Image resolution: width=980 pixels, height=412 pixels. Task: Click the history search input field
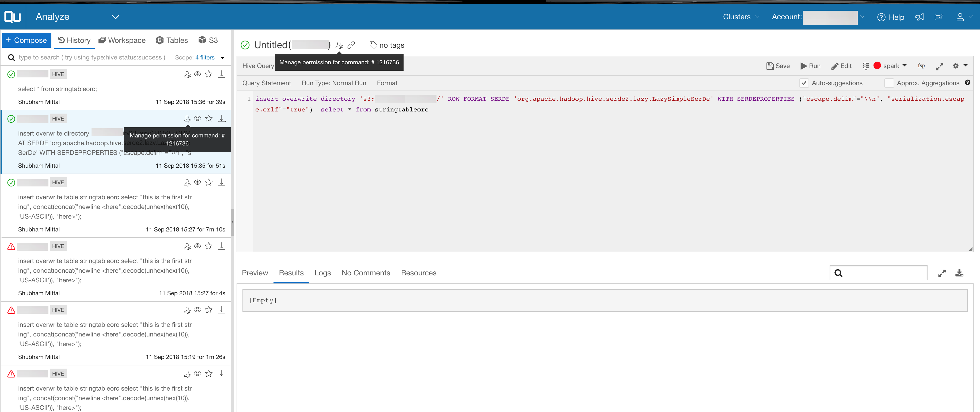[x=92, y=58]
